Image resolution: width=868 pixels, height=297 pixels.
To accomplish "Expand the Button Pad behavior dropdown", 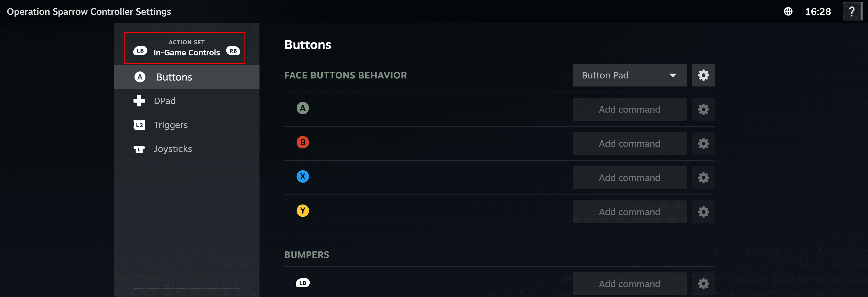I will tap(629, 75).
